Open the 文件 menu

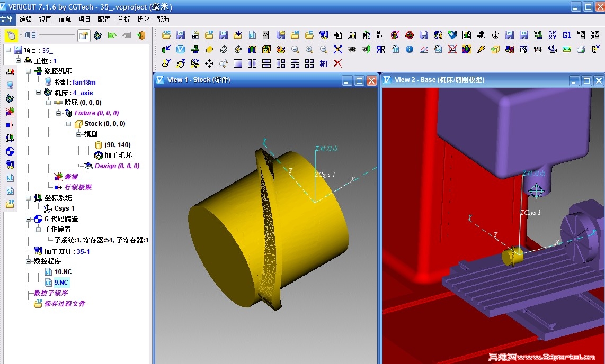6,19
